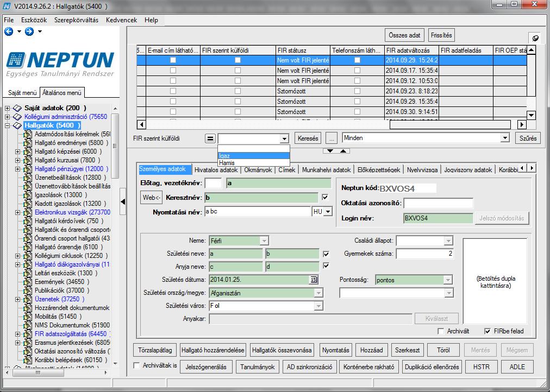Toggle FIR szerint külföldi checkbox in selected row
This screenshot has height=392, width=550.
point(238,60)
